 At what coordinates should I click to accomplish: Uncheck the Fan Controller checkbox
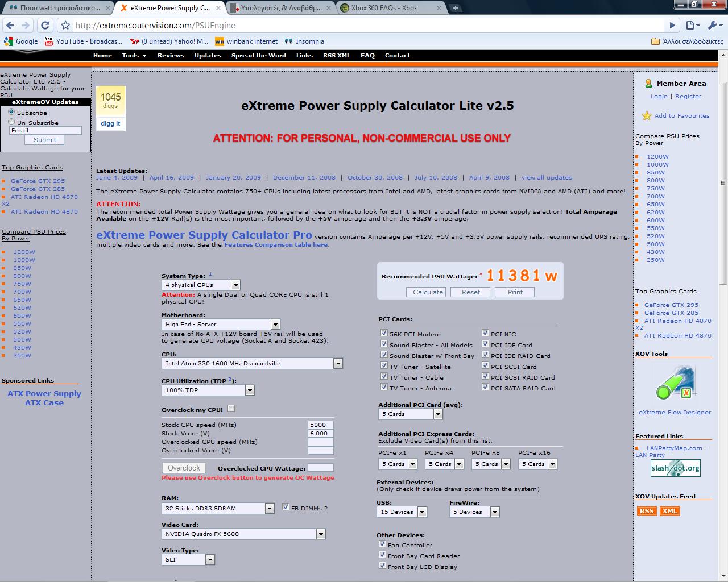pos(382,544)
